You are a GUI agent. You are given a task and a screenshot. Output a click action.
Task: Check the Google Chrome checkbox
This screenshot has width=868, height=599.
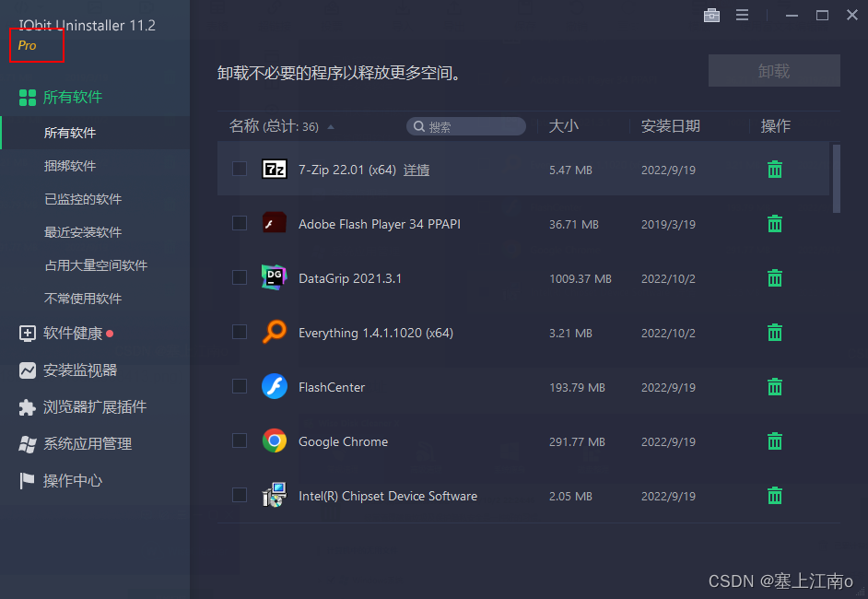pyautogui.click(x=240, y=440)
